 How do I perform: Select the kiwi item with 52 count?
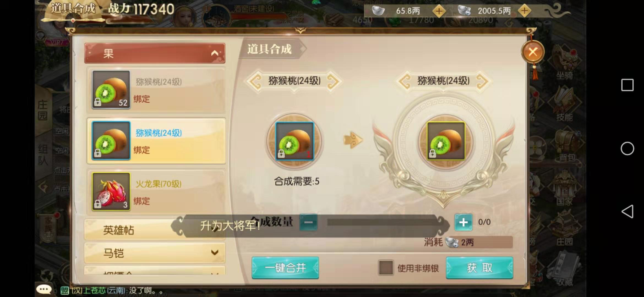156,90
